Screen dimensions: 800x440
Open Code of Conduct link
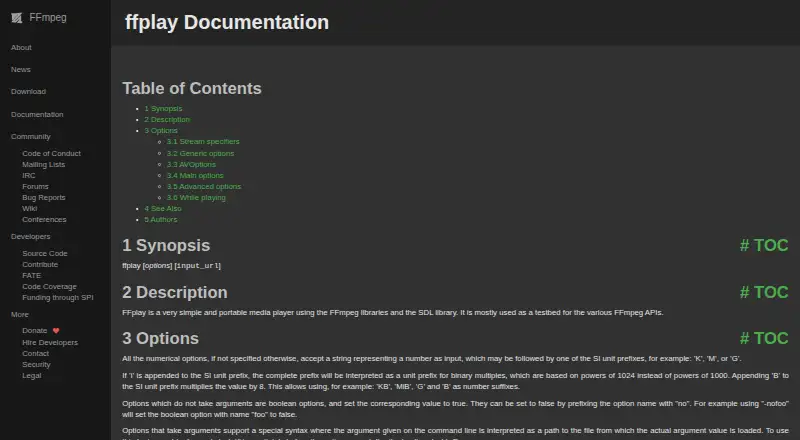click(x=52, y=153)
